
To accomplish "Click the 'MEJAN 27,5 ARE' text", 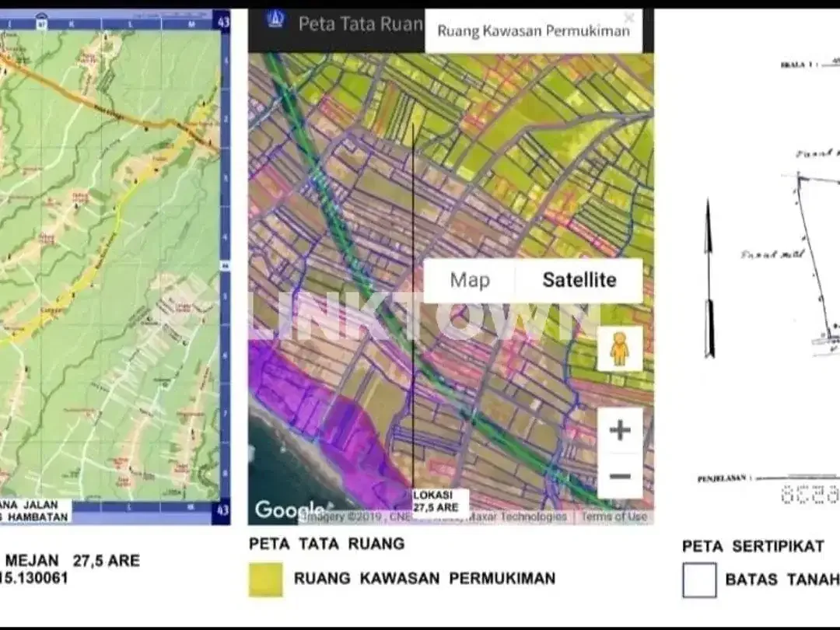I will [73, 561].
